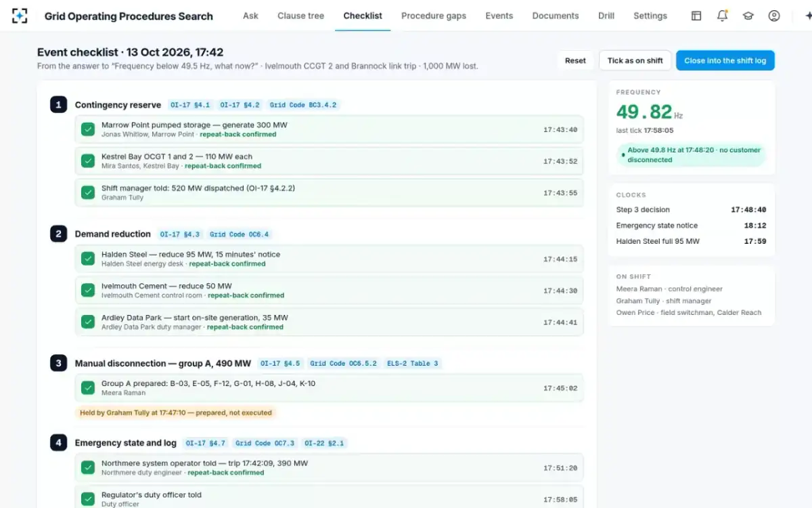Click Tick as on shift button
This screenshot has height=508, width=812.
(x=635, y=60)
